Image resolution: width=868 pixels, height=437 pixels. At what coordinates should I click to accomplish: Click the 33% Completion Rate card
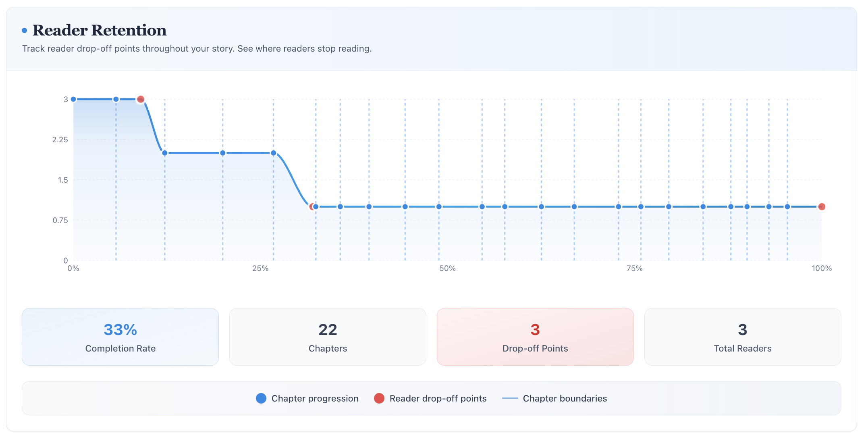pos(120,337)
